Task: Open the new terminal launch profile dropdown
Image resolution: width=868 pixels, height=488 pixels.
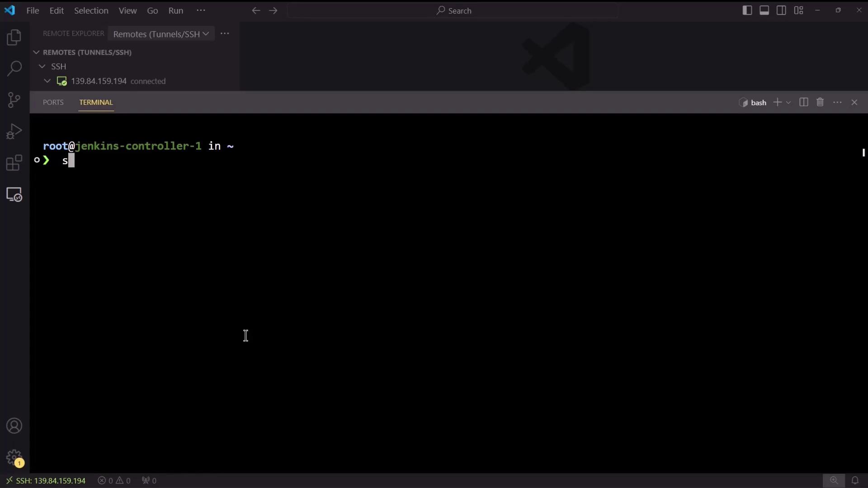Action: [788, 103]
